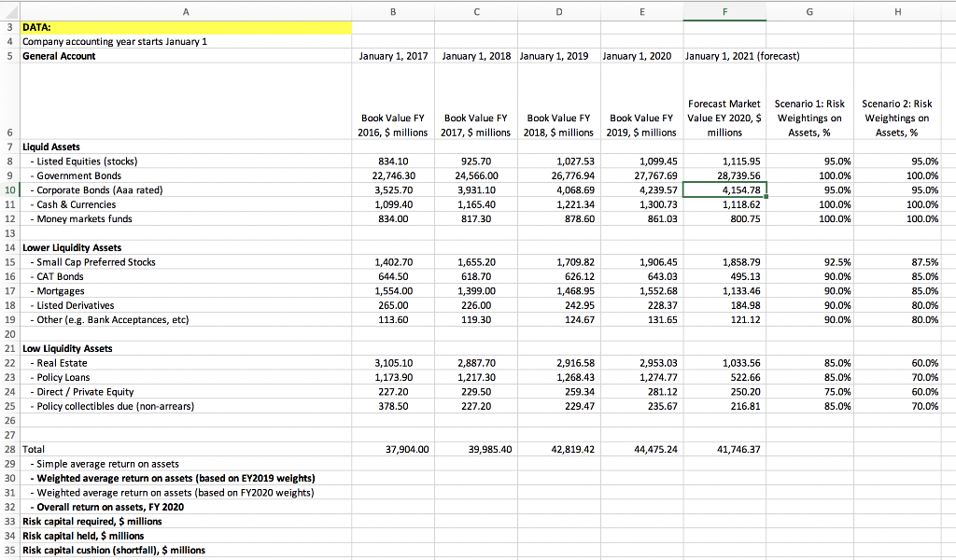Screen dimensions: 956x560
Task: Click Low Liquidity Assets heading
Action: pyautogui.click(x=67, y=348)
